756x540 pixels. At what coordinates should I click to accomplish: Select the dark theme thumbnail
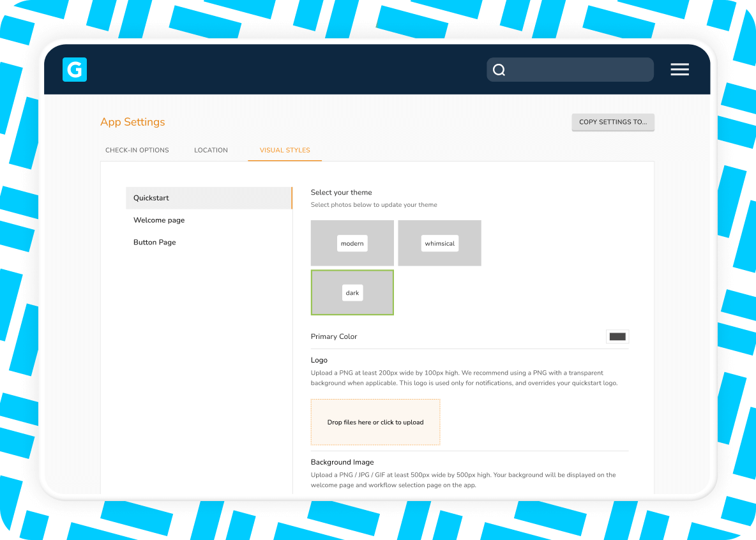(x=352, y=292)
